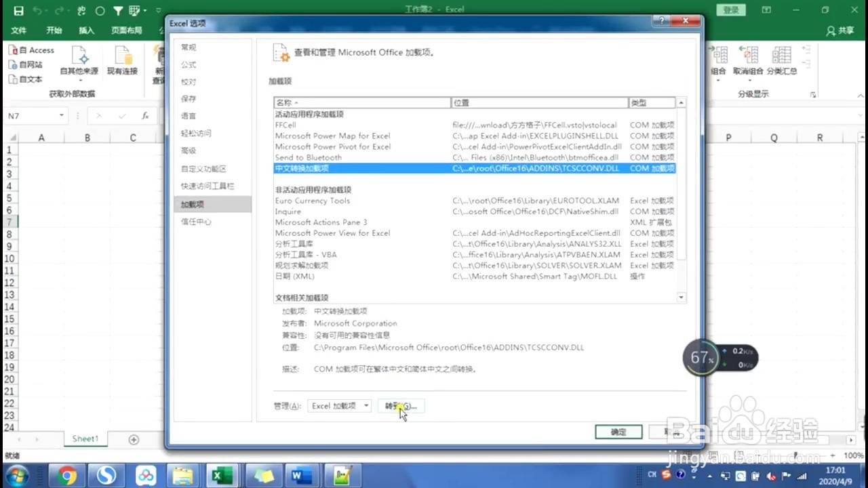Select 常规 category in Excel options
The height and width of the screenshot is (488, 868).
click(x=212, y=47)
